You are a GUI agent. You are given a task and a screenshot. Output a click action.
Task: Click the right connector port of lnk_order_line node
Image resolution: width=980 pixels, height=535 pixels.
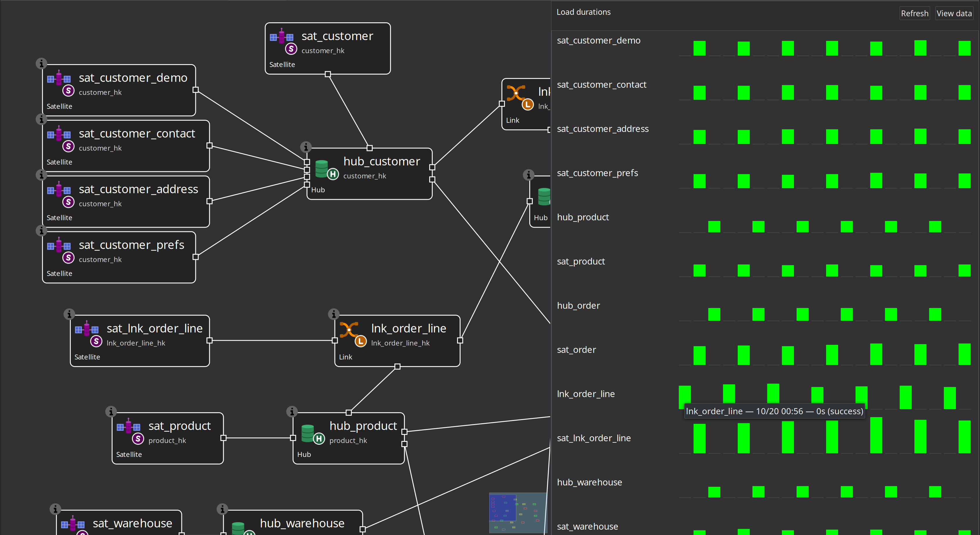click(x=460, y=341)
